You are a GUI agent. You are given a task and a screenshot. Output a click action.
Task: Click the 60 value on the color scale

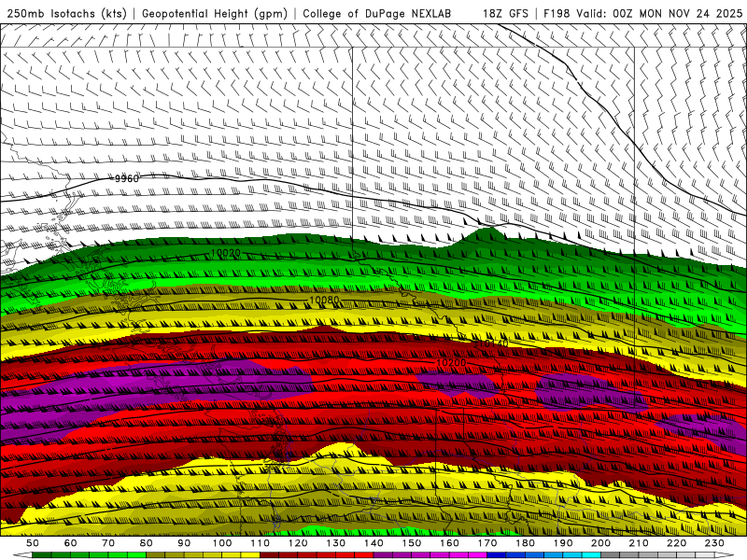coord(70,543)
